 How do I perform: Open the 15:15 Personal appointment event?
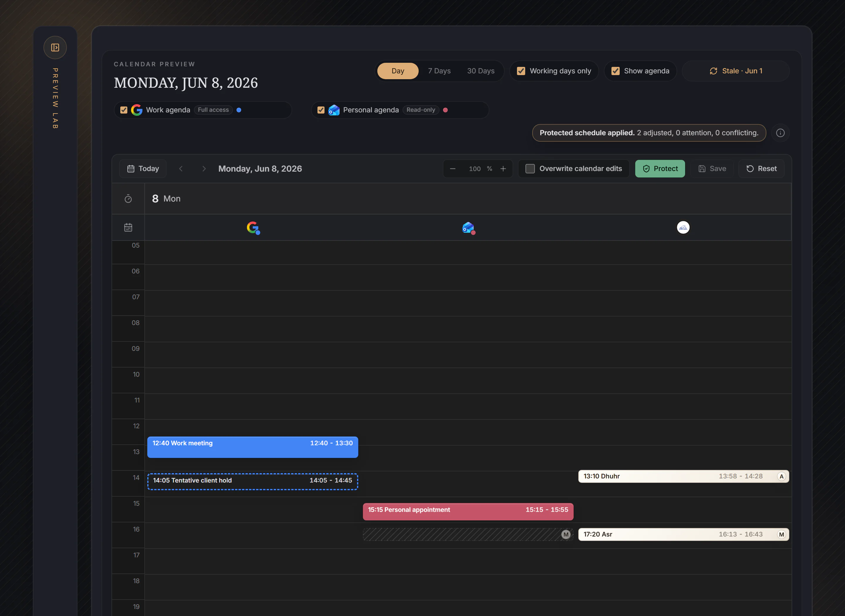[468, 512]
